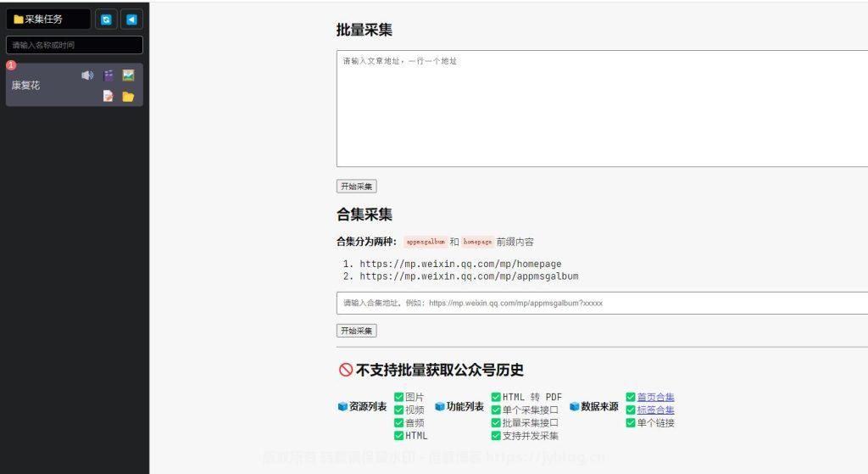
Task: Click the green checkmark next to 图片
Action: pos(399,397)
